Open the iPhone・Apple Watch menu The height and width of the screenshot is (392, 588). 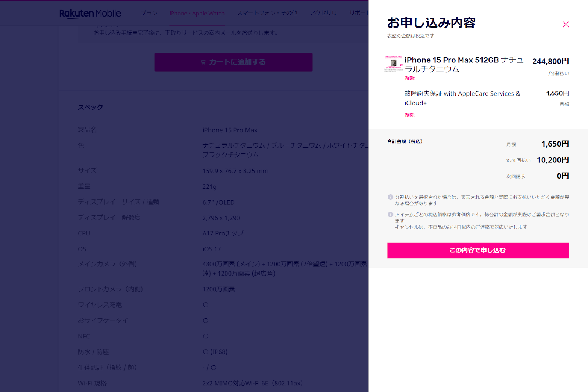197,13
